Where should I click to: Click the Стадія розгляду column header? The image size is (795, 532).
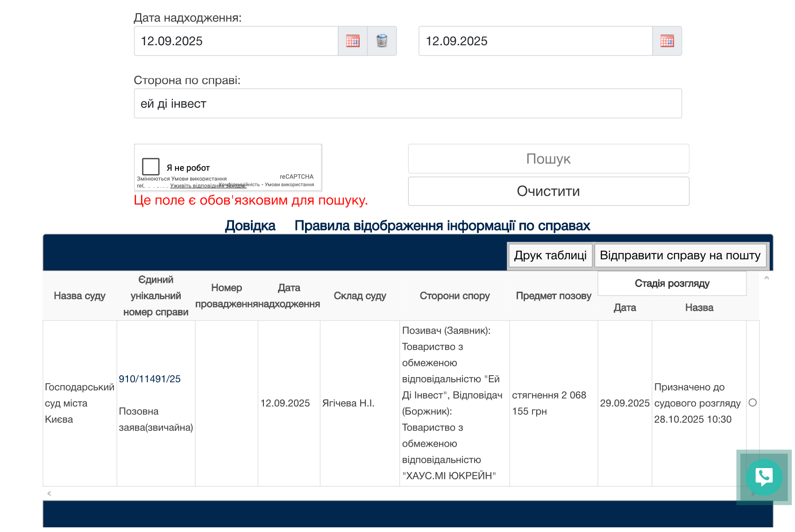pos(672,284)
